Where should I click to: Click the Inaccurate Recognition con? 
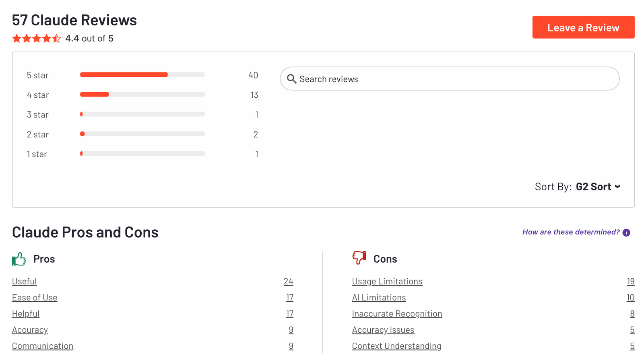pos(397,314)
